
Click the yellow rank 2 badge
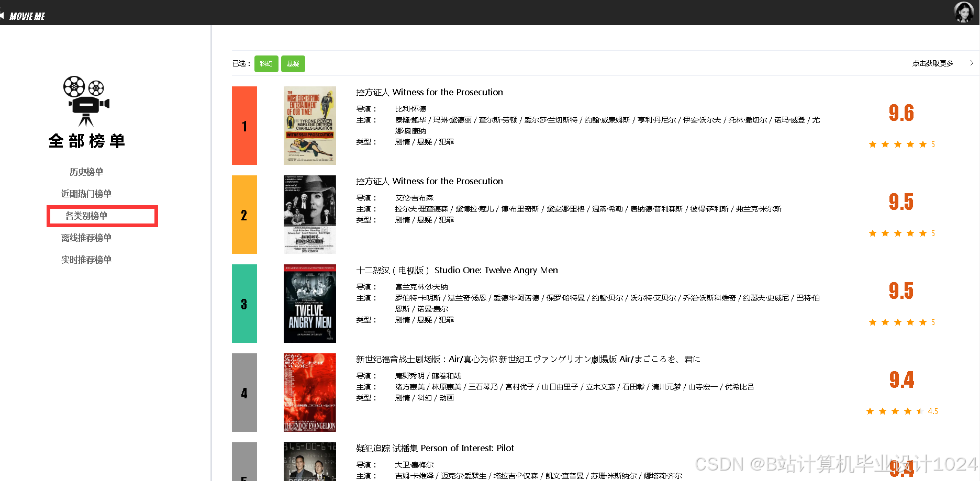coord(244,215)
